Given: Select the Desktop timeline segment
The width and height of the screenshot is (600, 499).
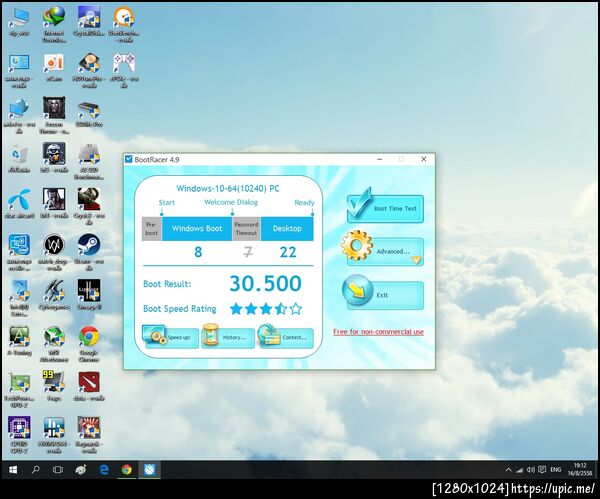Looking at the screenshot, I should pos(287,228).
